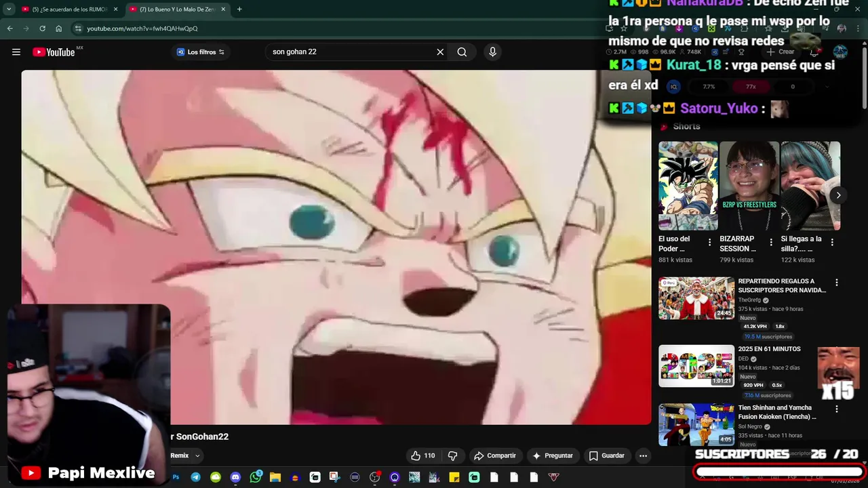Open the yellow sticky notes taskbar icon
This screenshot has width=868, height=488.
(x=454, y=477)
